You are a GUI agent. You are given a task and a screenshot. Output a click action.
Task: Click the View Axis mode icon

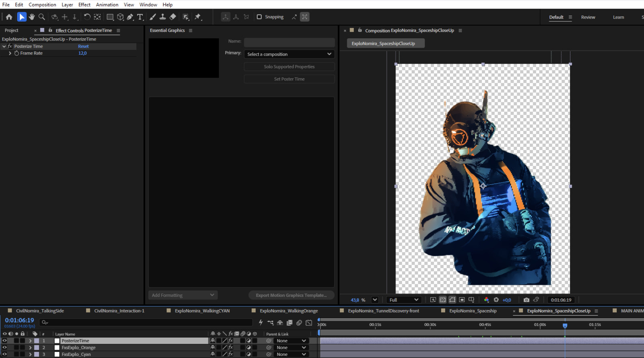click(246, 17)
